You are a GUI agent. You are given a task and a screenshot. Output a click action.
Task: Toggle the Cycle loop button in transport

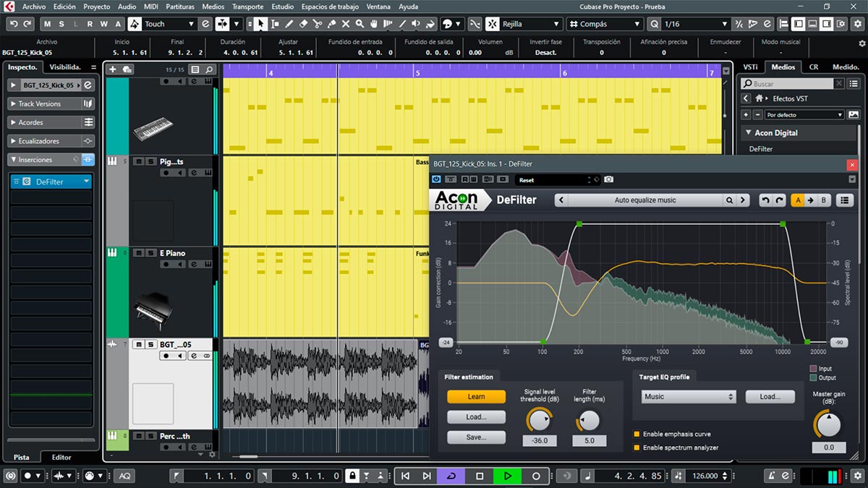coord(452,476)
